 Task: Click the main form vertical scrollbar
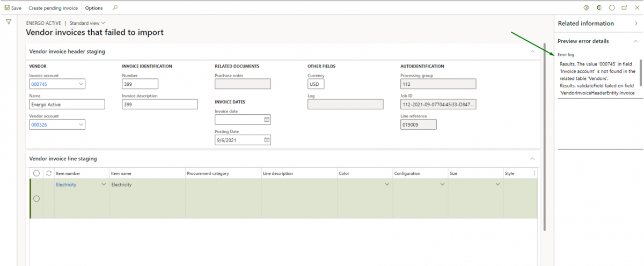pos(545,137)
